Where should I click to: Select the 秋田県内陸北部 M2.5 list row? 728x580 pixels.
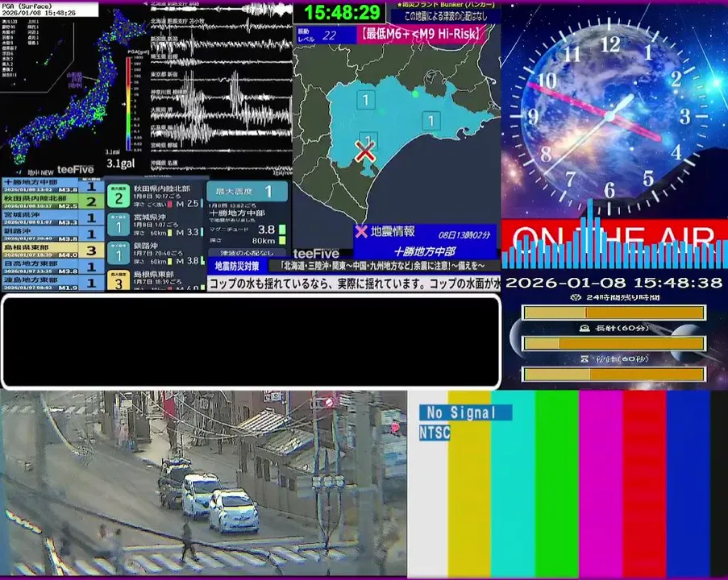(x=52, y=201)
